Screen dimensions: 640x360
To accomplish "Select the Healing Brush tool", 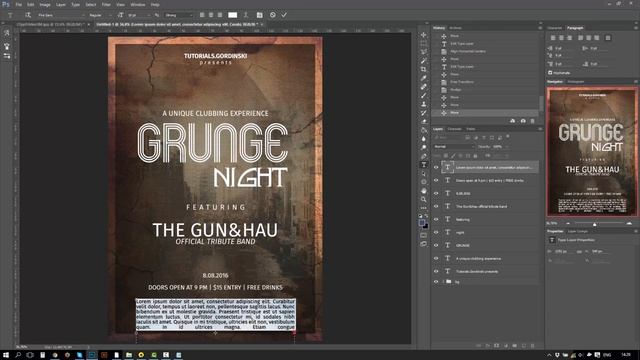I will click(x=424, y=87).
